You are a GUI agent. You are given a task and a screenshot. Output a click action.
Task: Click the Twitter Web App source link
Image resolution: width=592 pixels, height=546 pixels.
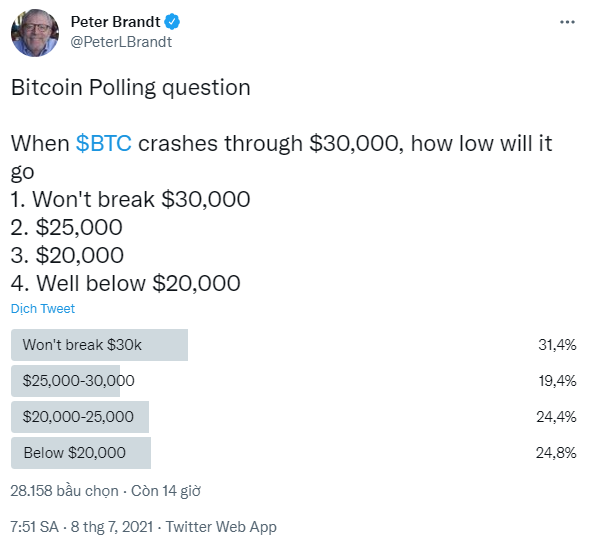tap(221, 527)
